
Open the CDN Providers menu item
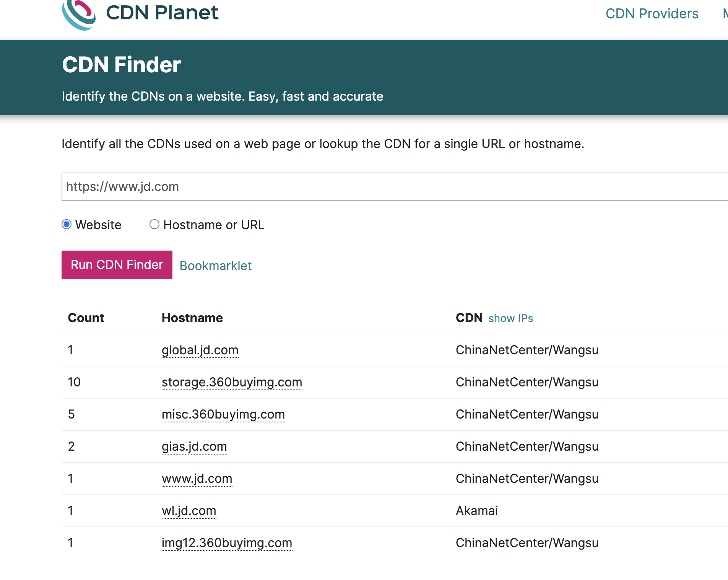click(x=652, y=14)
